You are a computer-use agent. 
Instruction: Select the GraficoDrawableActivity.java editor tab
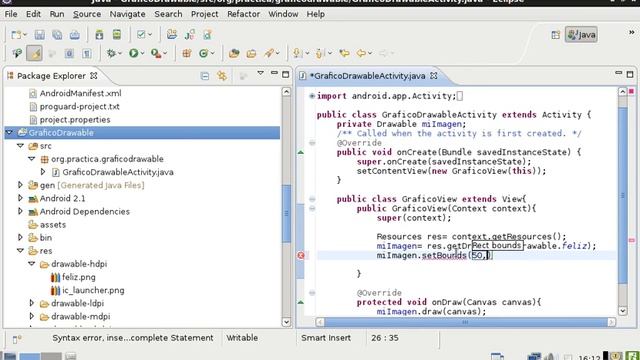pos(369,76)
